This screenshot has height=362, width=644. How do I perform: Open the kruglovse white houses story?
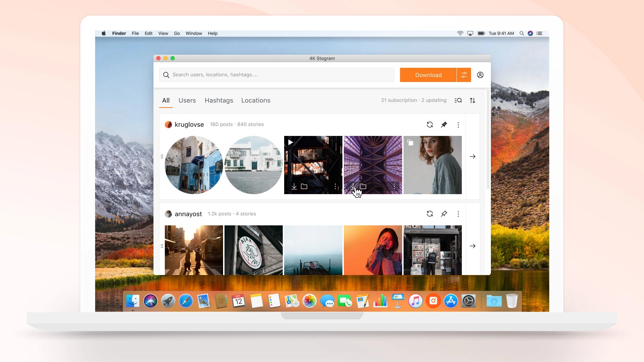click(254, 165)
